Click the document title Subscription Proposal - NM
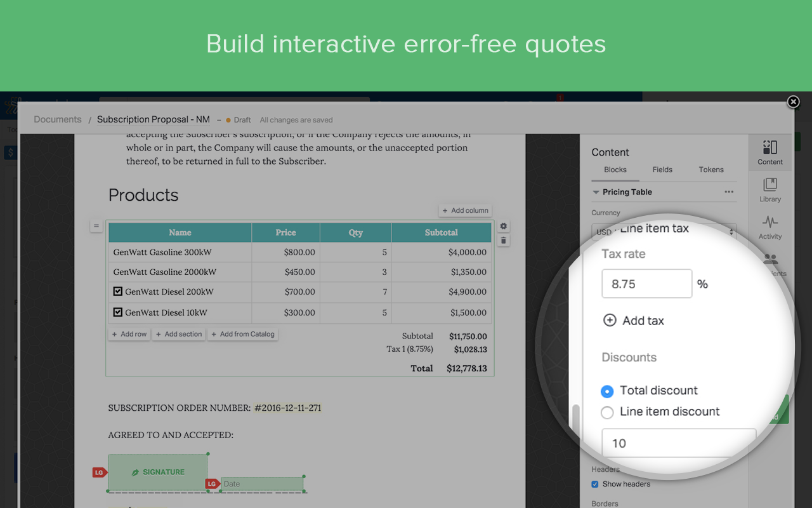This screenshot has height=508, width=812. 154,119
